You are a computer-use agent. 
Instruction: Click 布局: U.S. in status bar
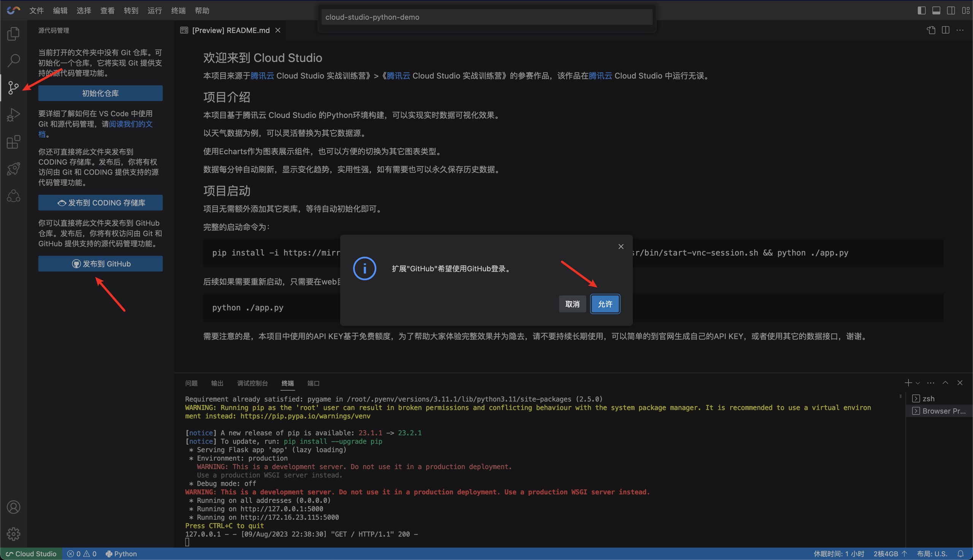932,554
